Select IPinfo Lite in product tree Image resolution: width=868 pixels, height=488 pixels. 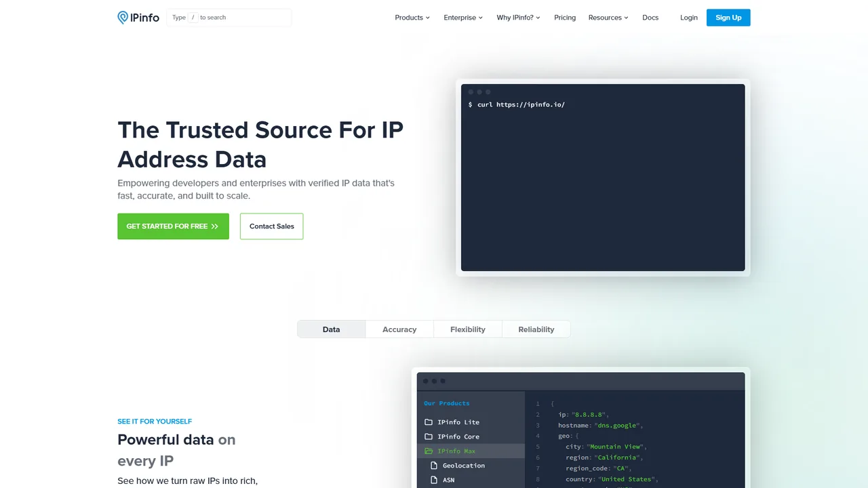click(471, 422)
